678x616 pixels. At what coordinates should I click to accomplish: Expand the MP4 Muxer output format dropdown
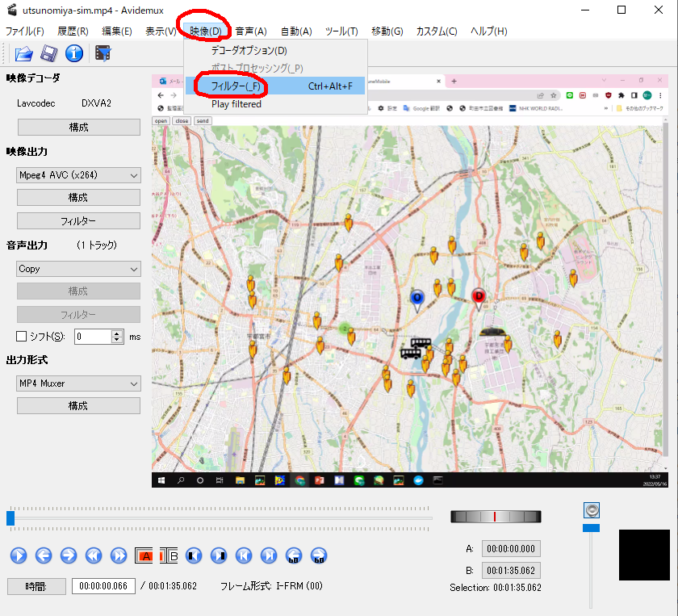pos(78,383)
